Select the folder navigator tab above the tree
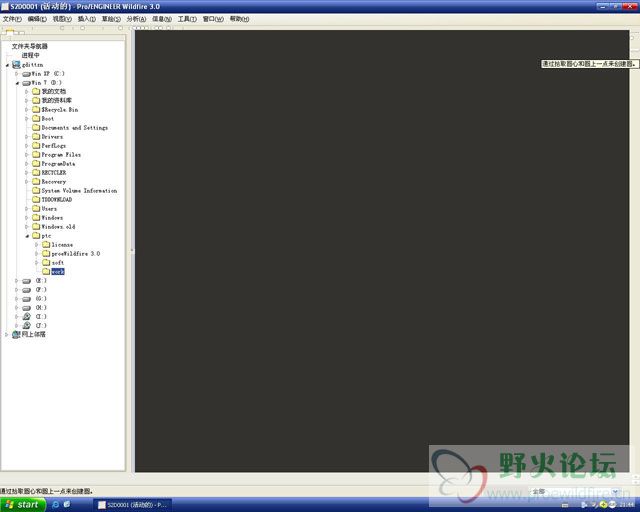The height and width of the screenshot is (512, 640). pos(10,32)
